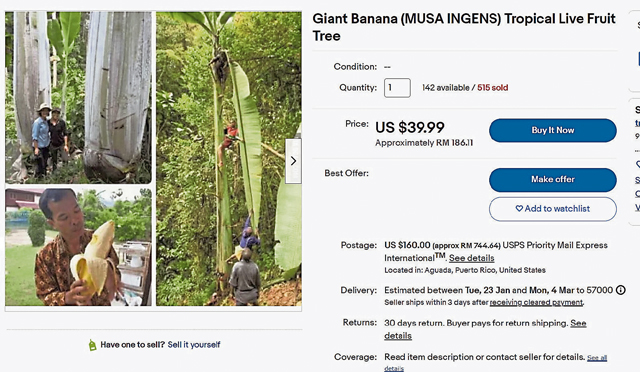
Task: Click the Giant Banana listing title
Action: point(464,27)
